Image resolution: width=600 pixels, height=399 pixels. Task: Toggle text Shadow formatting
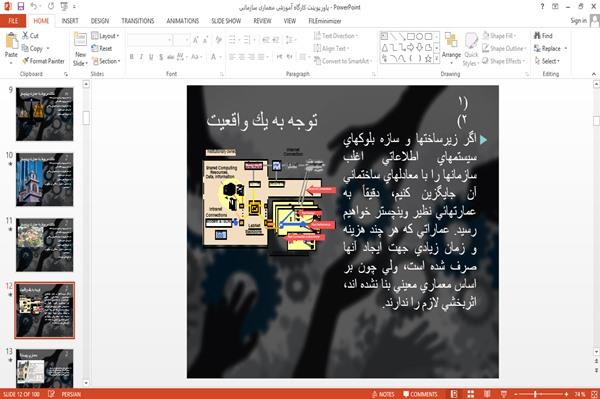click(161, 57)
